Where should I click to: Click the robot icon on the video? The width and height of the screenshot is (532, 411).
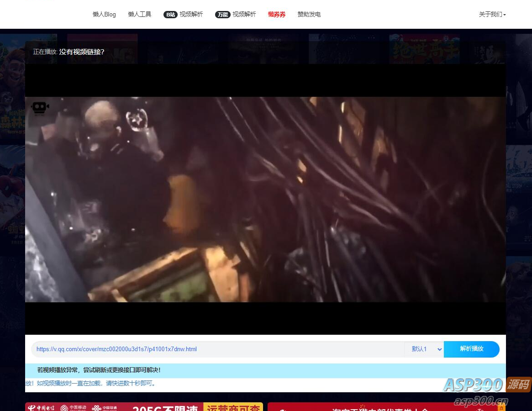tap(40, 108)
